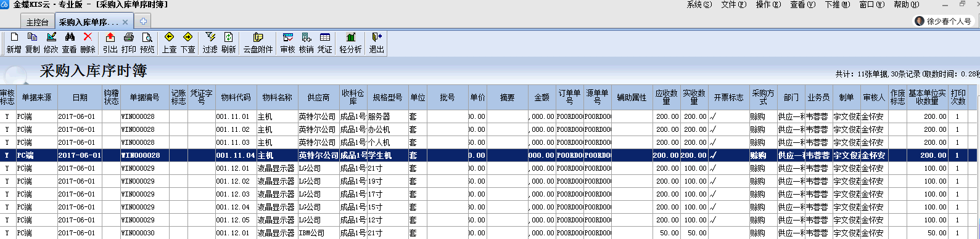Click the 徐少春个人号 user avatar

[x=920, y=21]
